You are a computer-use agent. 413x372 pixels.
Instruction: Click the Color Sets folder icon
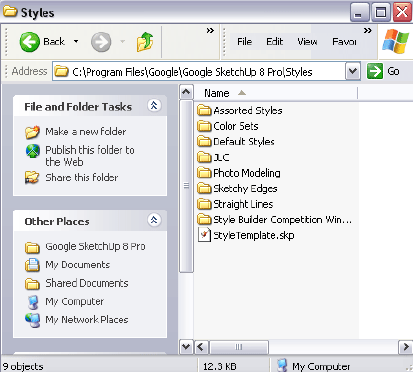pyautogui.click(x=204, y=126)
